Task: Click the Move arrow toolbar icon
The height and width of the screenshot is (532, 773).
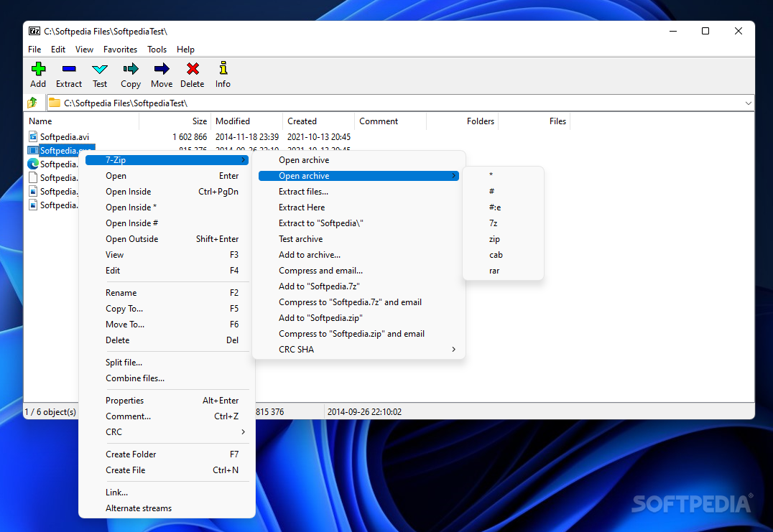Action: (162, 68)
